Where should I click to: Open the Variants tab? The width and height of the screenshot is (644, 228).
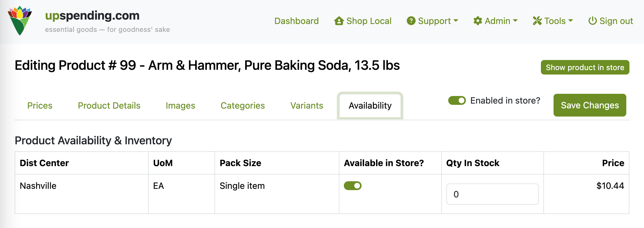[307, 105]
